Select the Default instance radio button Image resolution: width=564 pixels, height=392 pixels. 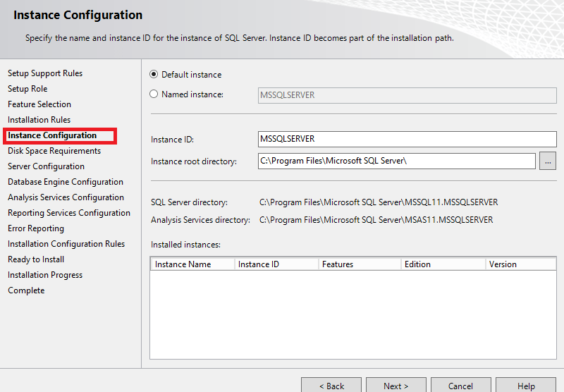pyautogui.click(x=154, y=75)
